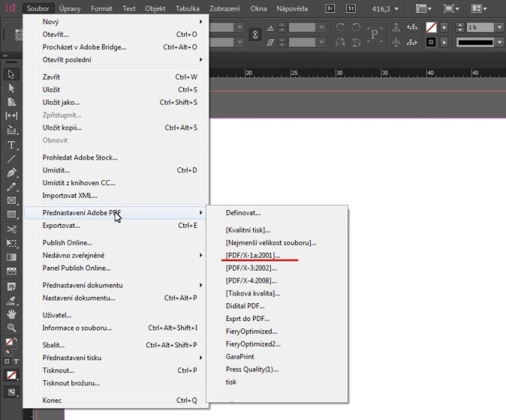Select the Rectangle tool
Screen dimensions: 506x420
11,214
